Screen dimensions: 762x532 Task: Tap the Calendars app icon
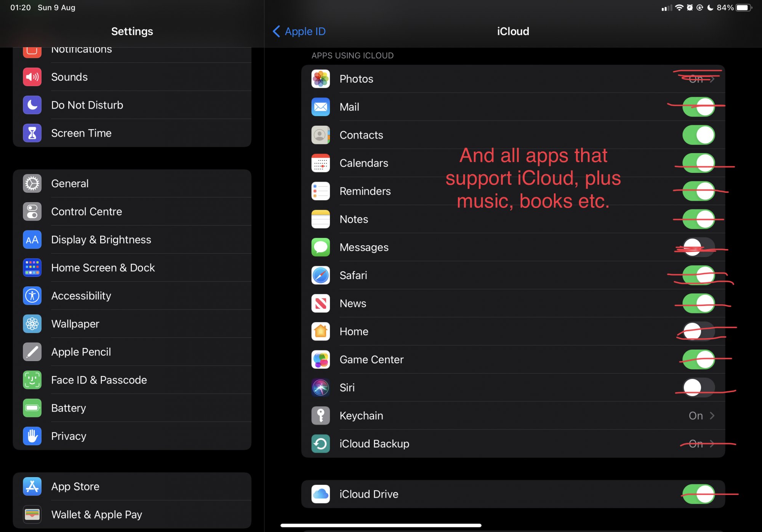click(x=320, y=163)
